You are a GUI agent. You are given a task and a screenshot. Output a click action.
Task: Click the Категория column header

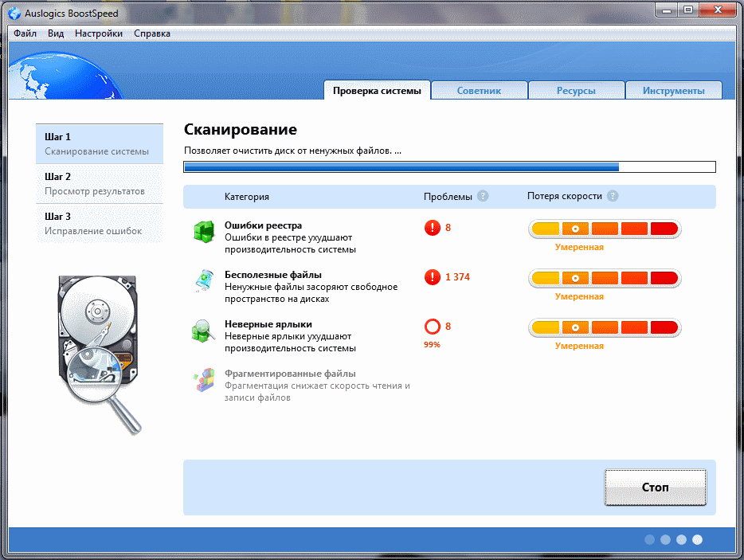tap(247, 197)
